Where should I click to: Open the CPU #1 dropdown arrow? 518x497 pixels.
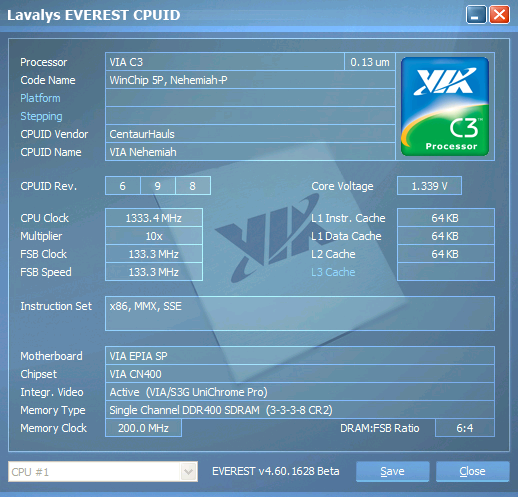(x=188, y=472)
